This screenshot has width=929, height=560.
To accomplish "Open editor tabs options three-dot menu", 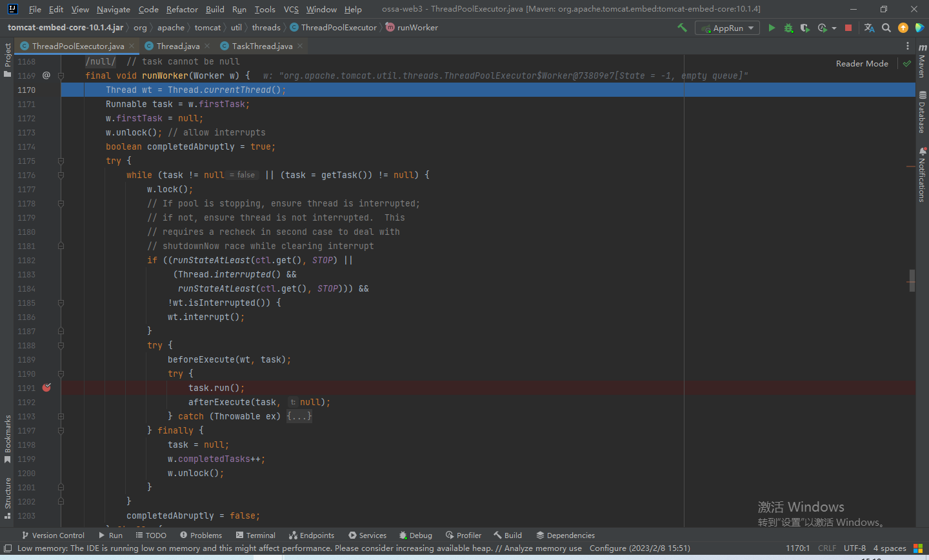I will tap(908, 46).
